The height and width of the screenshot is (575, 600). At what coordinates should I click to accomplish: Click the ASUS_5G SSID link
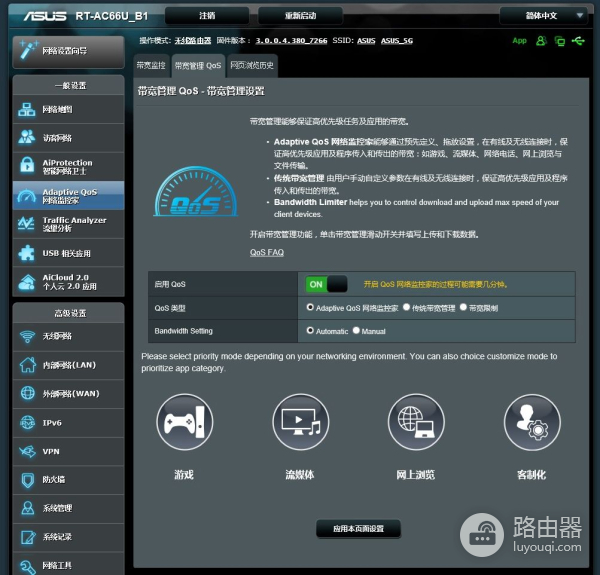point(397,41)
